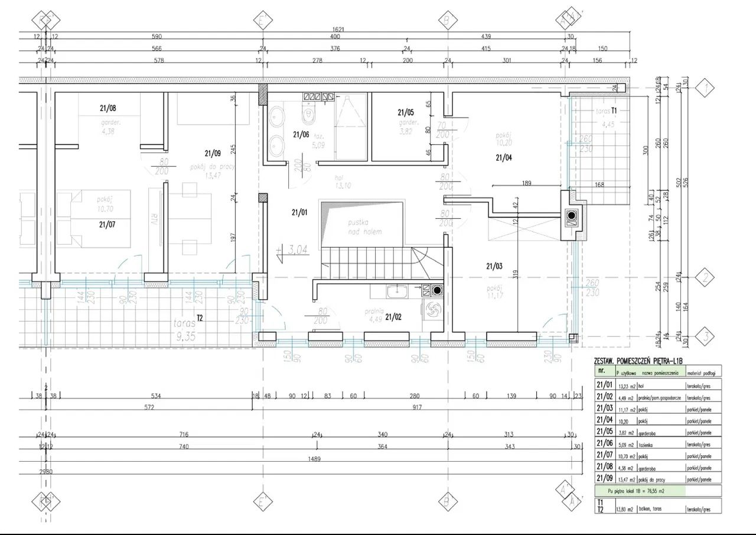756x535 pixels.
Task: Click the 'pustka nad holem' void label
Action: 365,227
